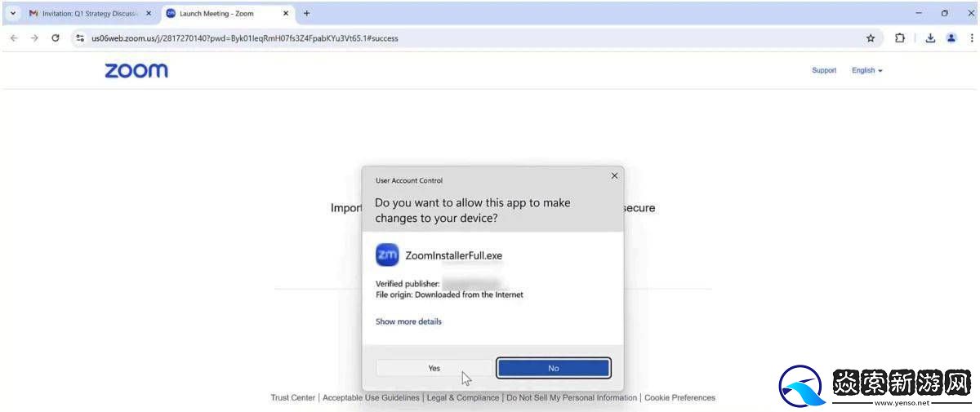Click the forward navigation arrow
The image size is (980, 412).
[34, 38]
